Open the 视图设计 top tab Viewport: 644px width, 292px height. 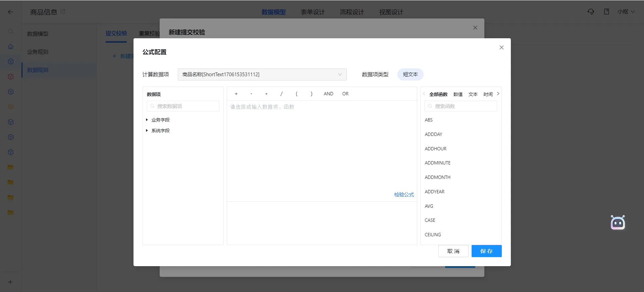[391, 12]
